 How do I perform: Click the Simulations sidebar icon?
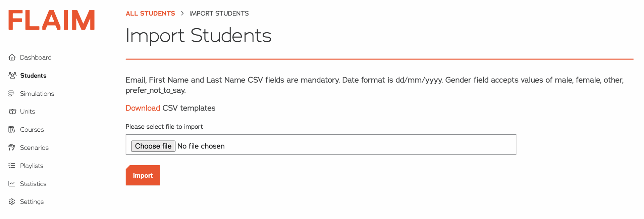tap(12, 93)
